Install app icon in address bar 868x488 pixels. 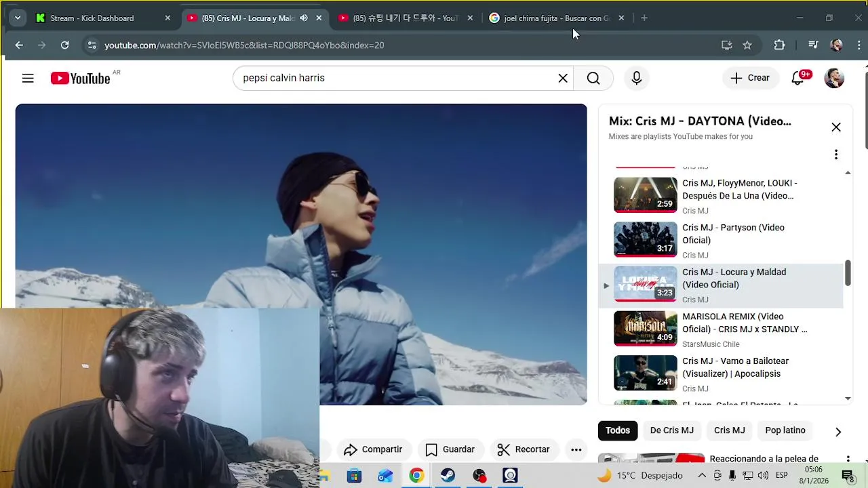(726, 45)
